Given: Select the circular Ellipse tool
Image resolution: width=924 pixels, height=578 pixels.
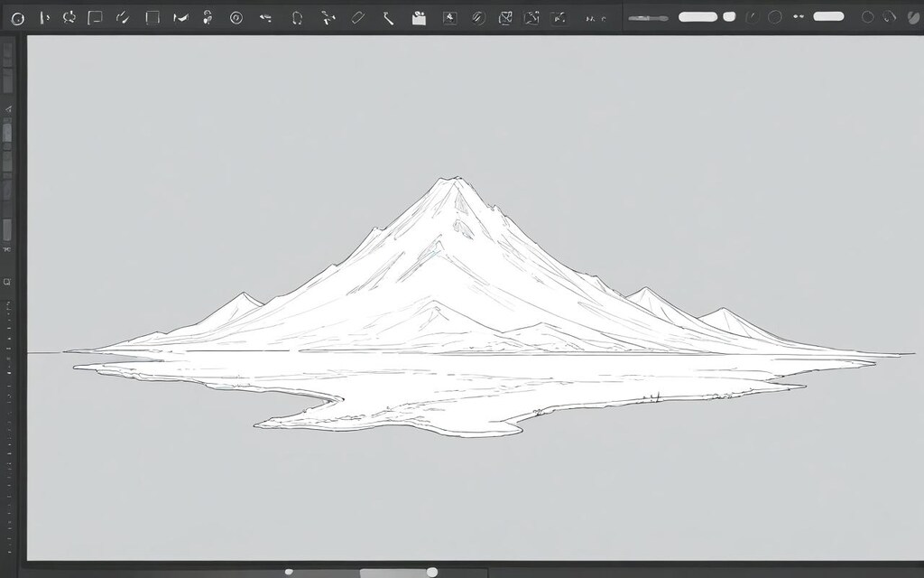Looking at the screenshot, I should [x=18, y=16].
